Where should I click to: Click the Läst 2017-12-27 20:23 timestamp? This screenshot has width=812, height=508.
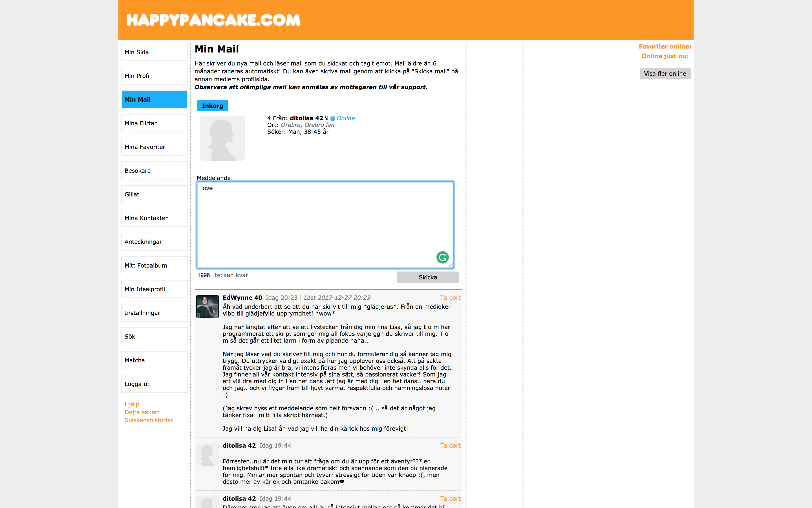point(337,298)
